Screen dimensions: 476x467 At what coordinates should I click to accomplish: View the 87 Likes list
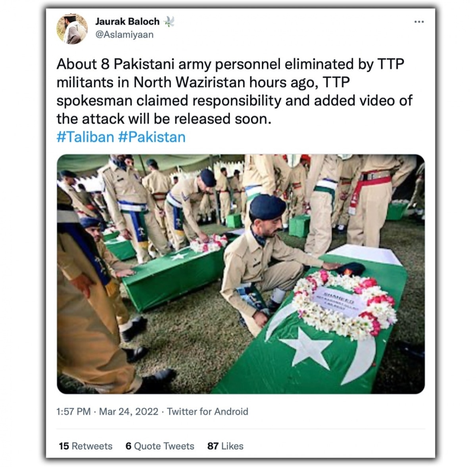coord(225,446)
